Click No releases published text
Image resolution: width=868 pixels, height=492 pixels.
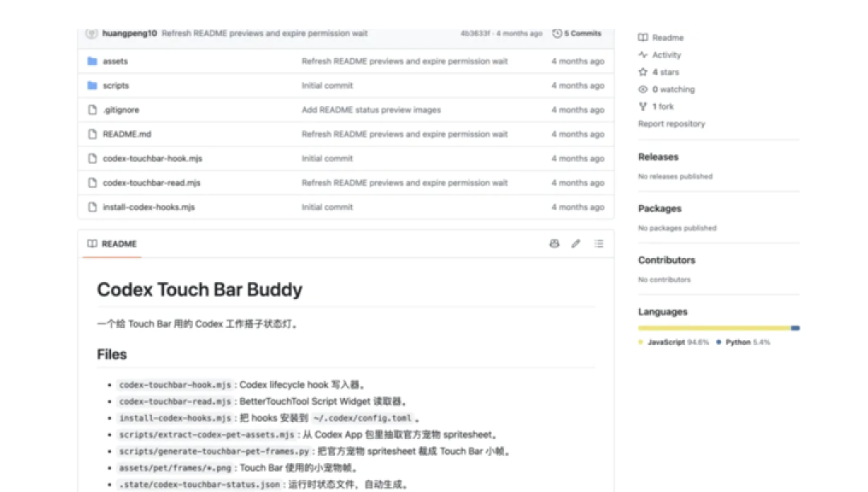pos(675,177)
